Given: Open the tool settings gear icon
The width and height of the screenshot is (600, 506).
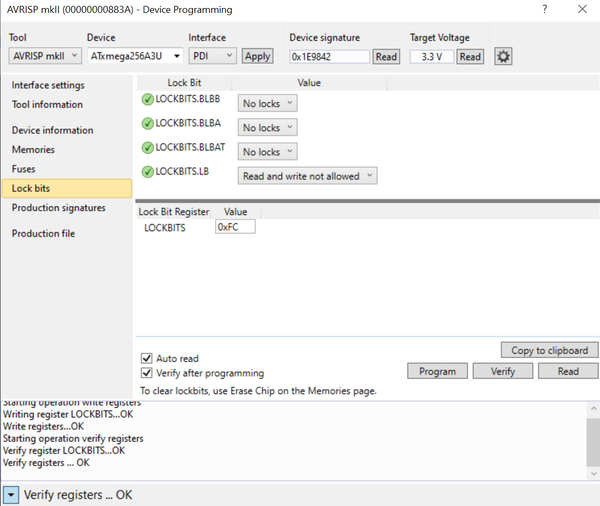Looking at the screenshot, I should [x=503, y=57].
